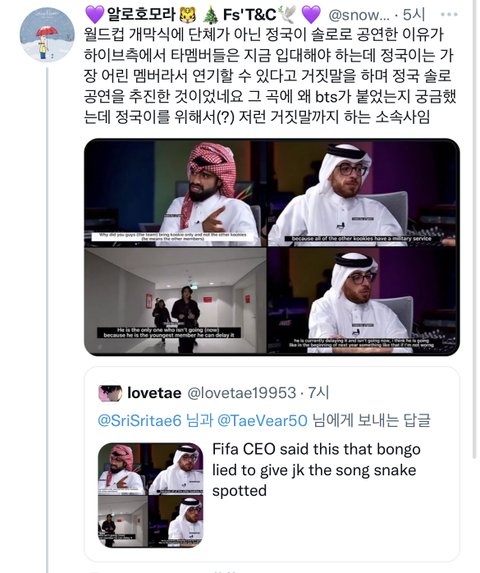Open the quoted tweet's image collage thumbnail
The height and width of the screenshot is (573, 480).
tap(151, 495)
